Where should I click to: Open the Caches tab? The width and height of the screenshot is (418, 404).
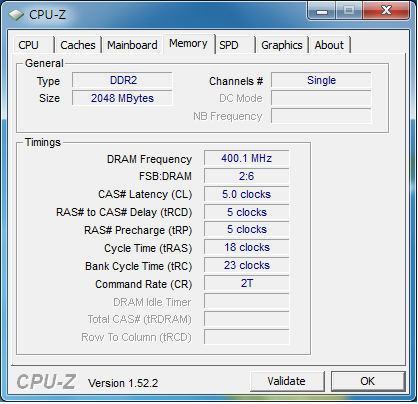(78, 45)
